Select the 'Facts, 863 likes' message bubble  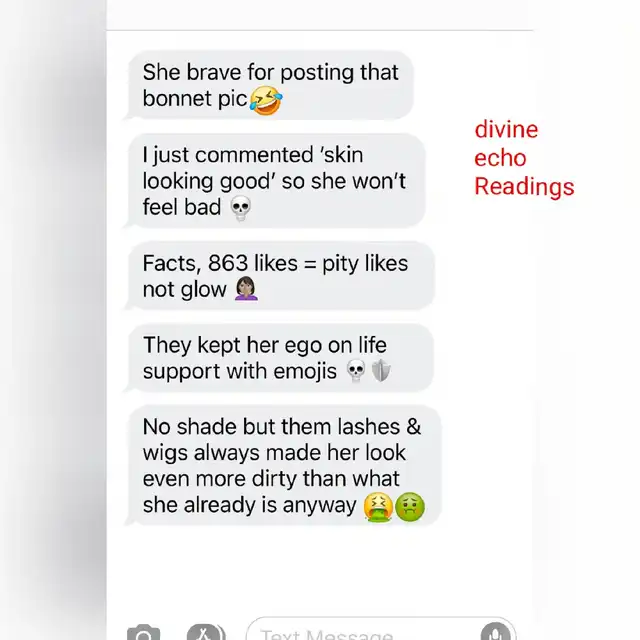pyautogui.click(x=280, y=276)
